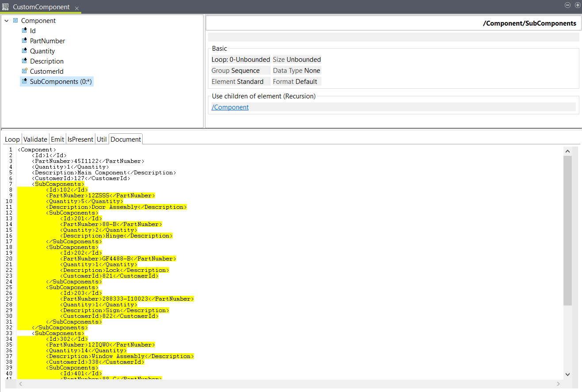582x392 pixels.
Task: Open the IsPresent tab
Action: (x=80, y=139)
